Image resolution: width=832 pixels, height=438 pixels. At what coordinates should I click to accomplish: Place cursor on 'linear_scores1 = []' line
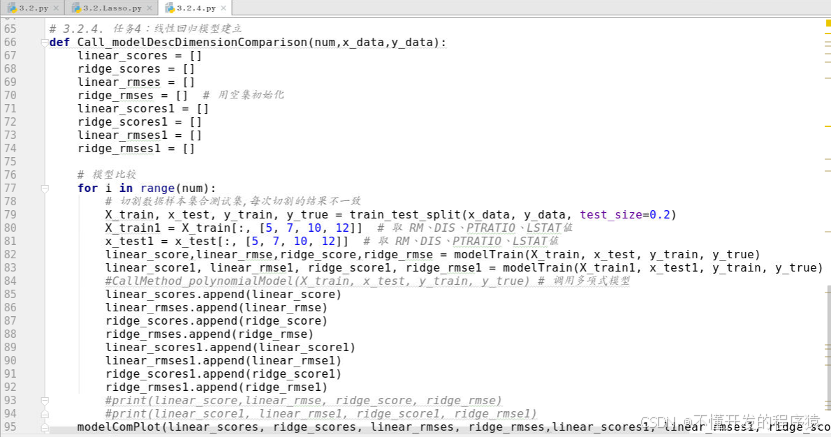coord(143,109)
